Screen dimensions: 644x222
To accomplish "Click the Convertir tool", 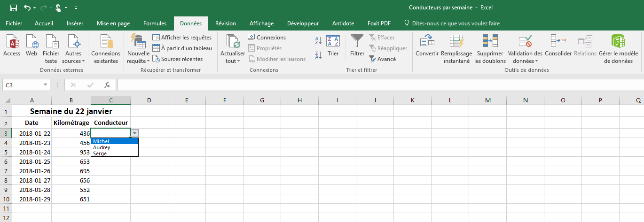I will (427, 46).
